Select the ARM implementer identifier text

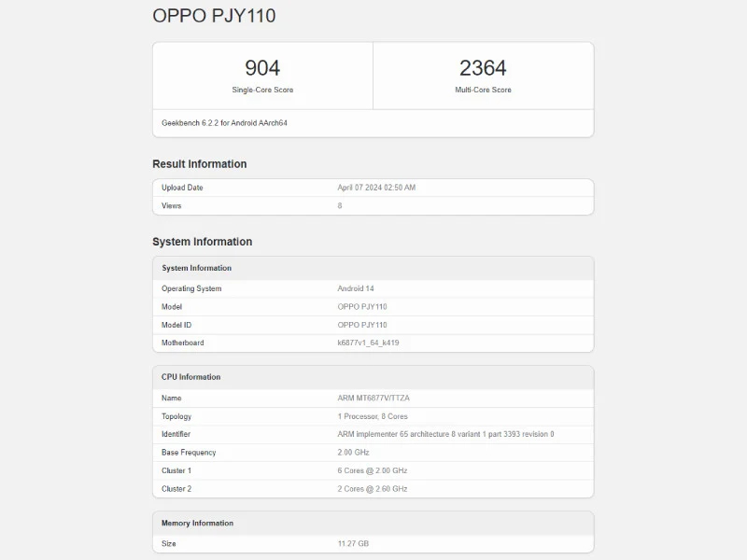click(445, 434)
